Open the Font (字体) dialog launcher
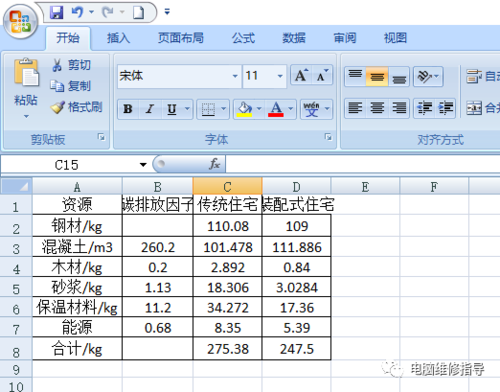The height and width of the screenshot is (392, 500). click(328, 137)
